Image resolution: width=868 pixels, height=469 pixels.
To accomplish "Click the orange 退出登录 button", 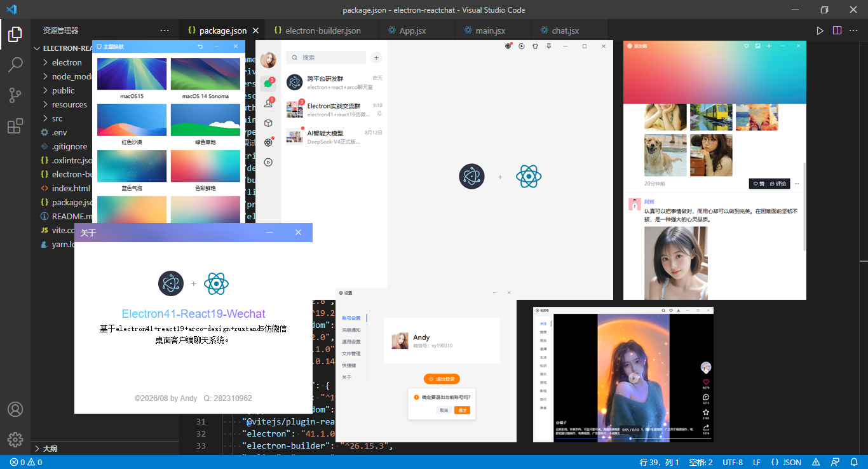I will pyautogui.click(x=442, y=379).
